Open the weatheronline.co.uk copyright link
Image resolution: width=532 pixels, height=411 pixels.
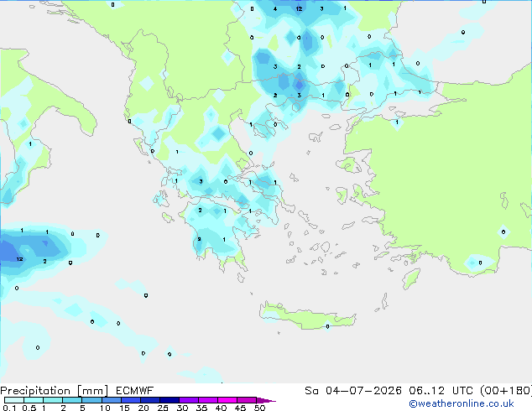tap(461, 403)
